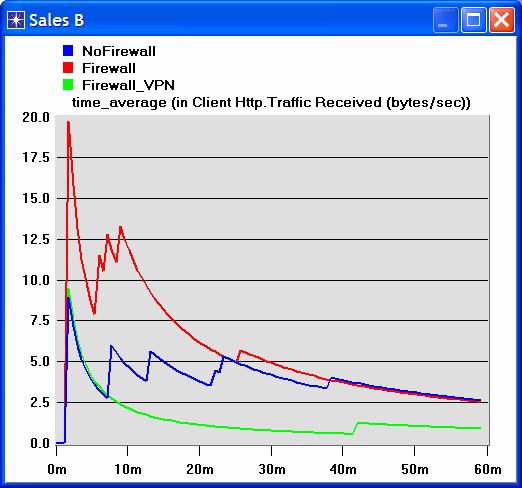Click the 50m x-axis label

415,470
